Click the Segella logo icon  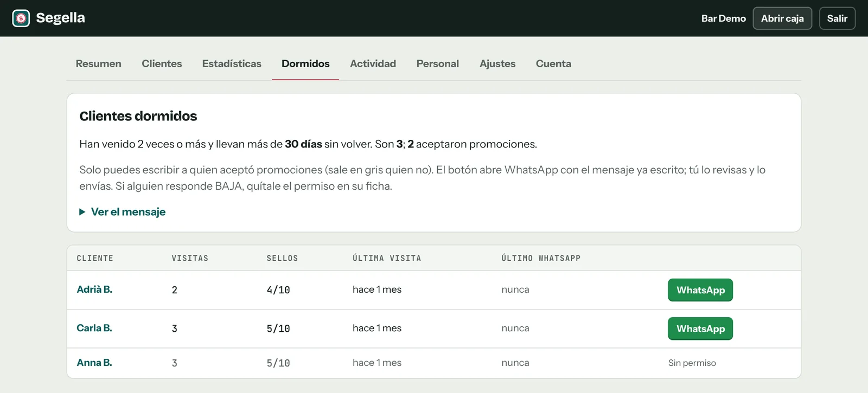point(21,18)
